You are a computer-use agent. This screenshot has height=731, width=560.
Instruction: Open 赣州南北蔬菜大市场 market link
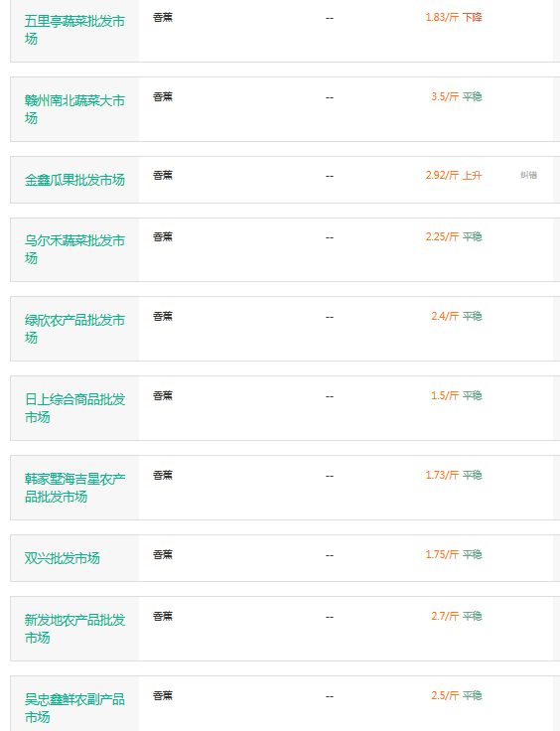(x=74, y=109)
